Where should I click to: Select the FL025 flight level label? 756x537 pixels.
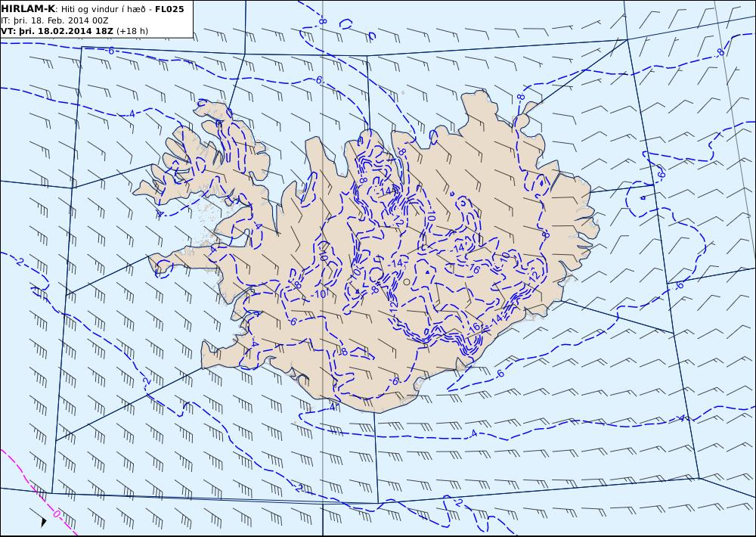click(x=169, y=9)
